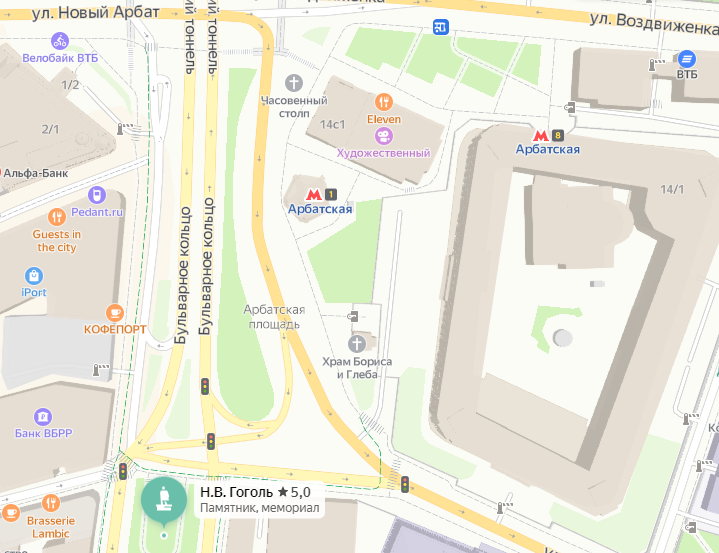Click the iPort store icon

pyautogui.click(x=34, y=276)
